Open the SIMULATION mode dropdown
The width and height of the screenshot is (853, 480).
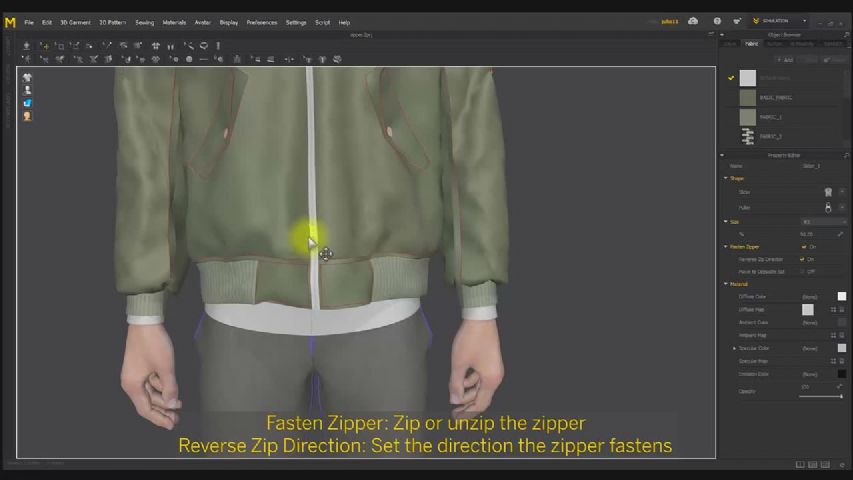click(x=780, y=21)
